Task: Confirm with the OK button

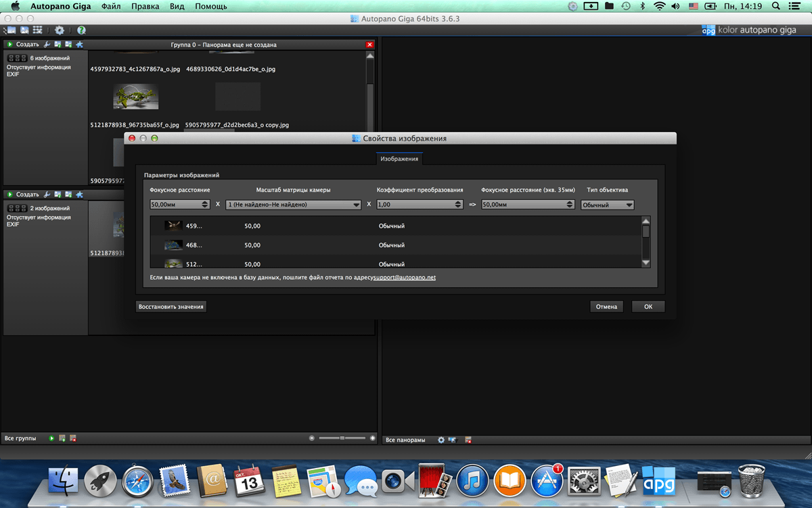Action: 648,306
